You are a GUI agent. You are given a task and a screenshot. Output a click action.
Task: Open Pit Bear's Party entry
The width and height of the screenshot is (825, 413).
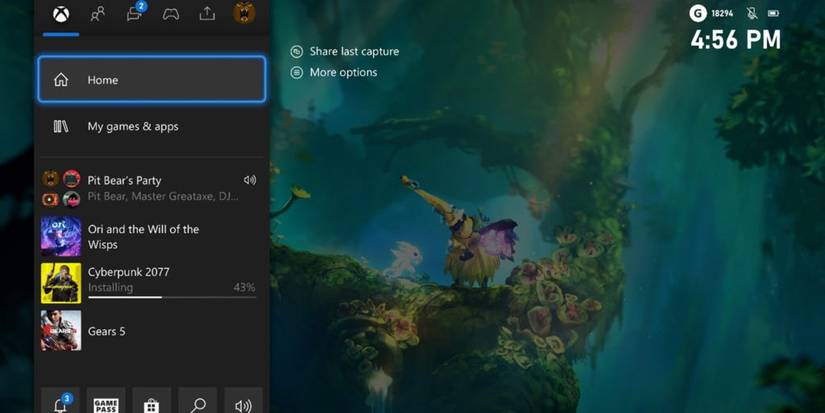[x=152, y=188]
